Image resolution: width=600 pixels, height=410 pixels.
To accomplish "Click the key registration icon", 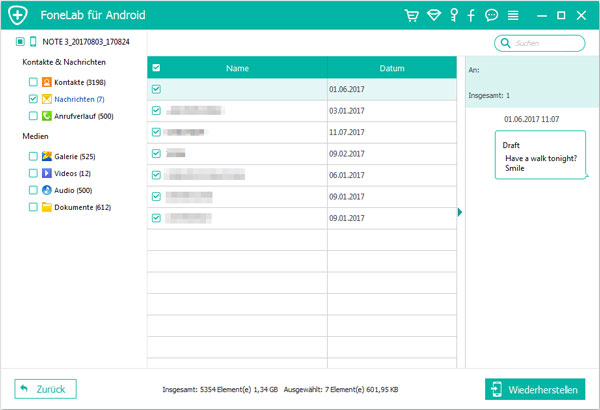I will coord(454,15).
